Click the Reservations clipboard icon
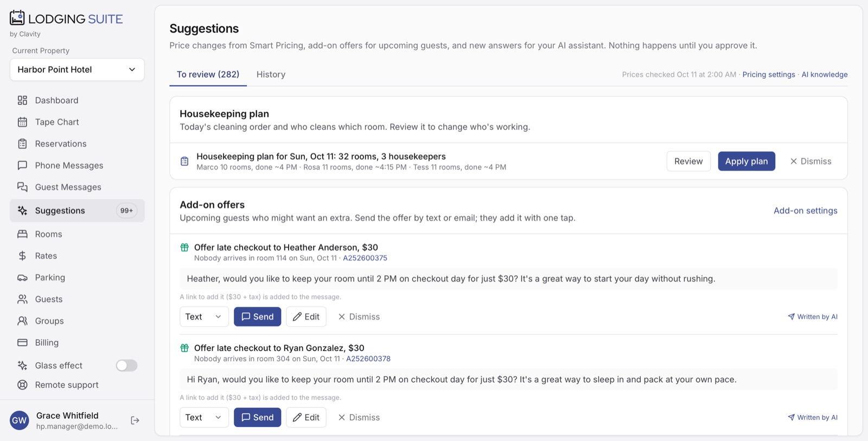The height and width of the screenshot is (441, 868). click(22, 144)
